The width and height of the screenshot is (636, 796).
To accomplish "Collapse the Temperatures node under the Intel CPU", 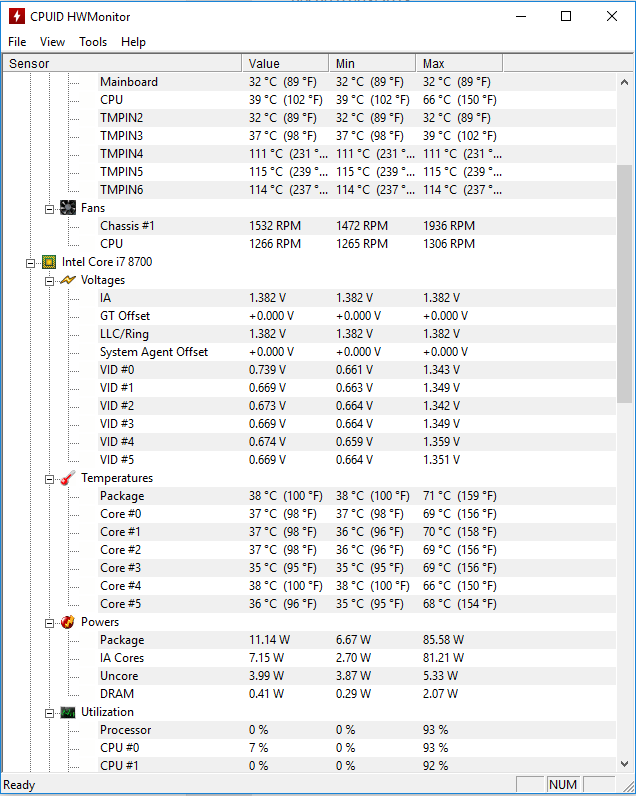I will [49, 479].
